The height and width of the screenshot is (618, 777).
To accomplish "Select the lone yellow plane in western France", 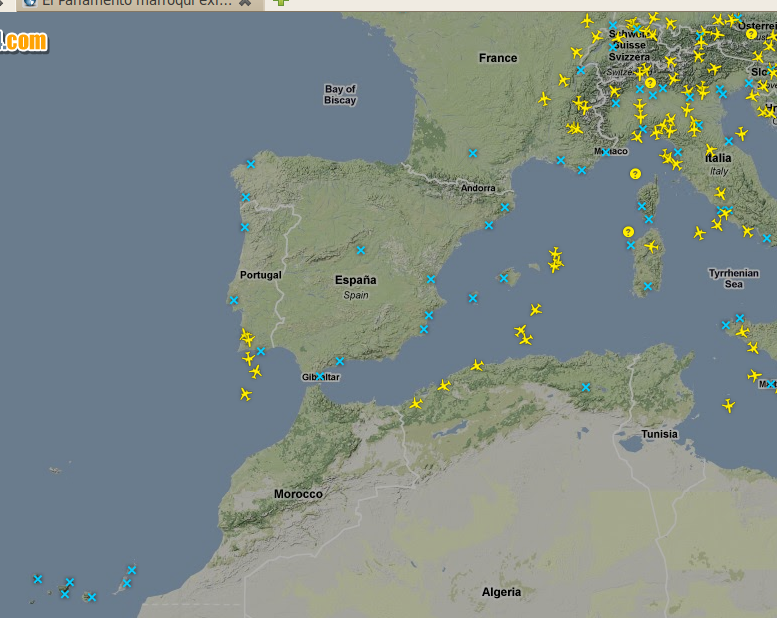I will 544,99.
